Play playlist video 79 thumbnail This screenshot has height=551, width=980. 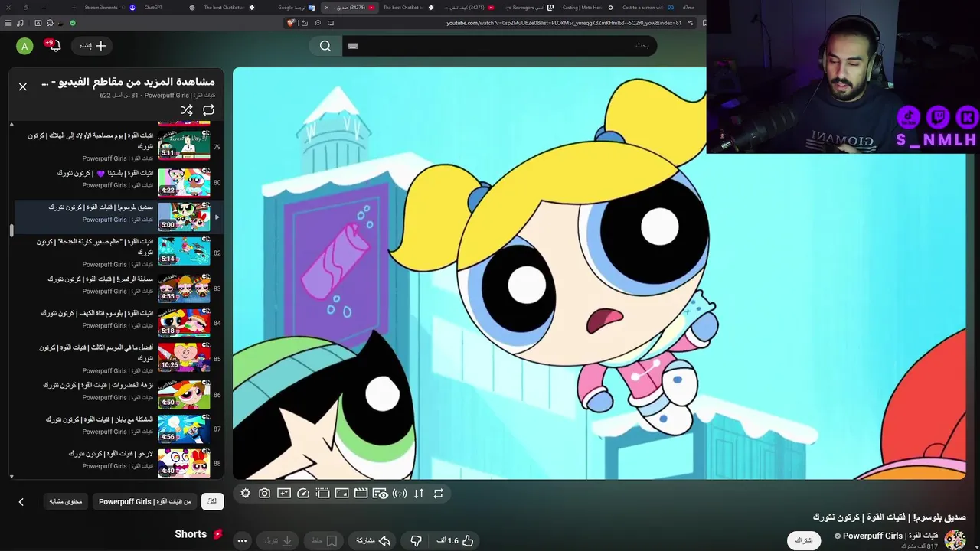[x=184, y=144]
